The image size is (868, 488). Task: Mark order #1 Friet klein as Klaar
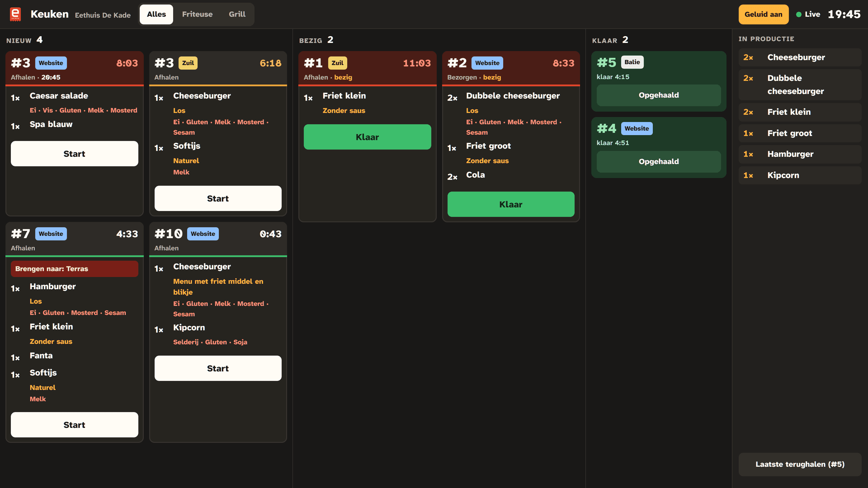click(367, 137)
